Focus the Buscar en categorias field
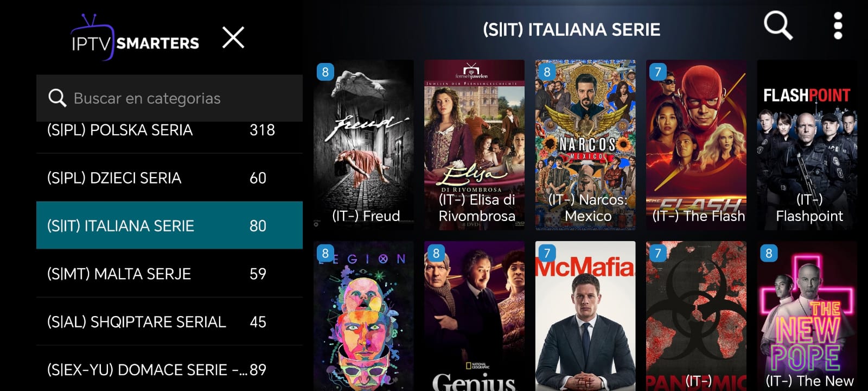 click(x=169, y=98)
